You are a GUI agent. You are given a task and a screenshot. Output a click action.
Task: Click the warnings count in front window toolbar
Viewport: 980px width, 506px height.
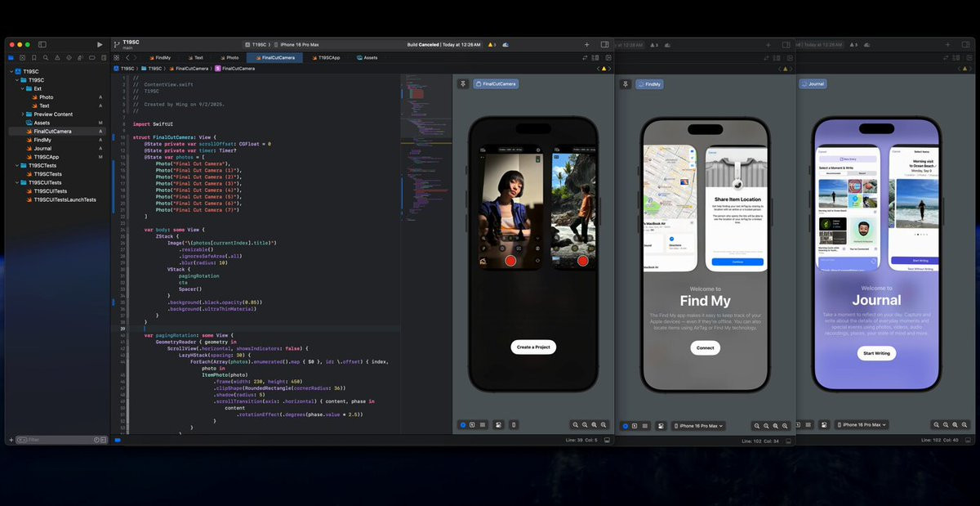click(491, 44)
